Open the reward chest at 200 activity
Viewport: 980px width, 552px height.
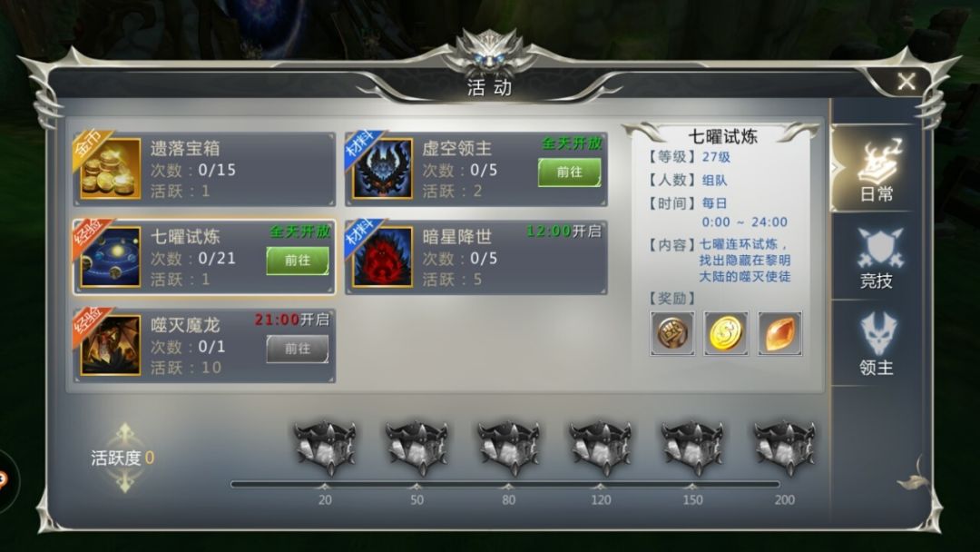tap(784, 448)
